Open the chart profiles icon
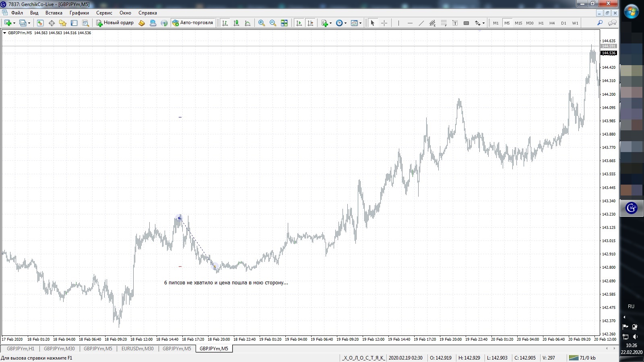This screenshot has width=644, height=362. (23, 23)
